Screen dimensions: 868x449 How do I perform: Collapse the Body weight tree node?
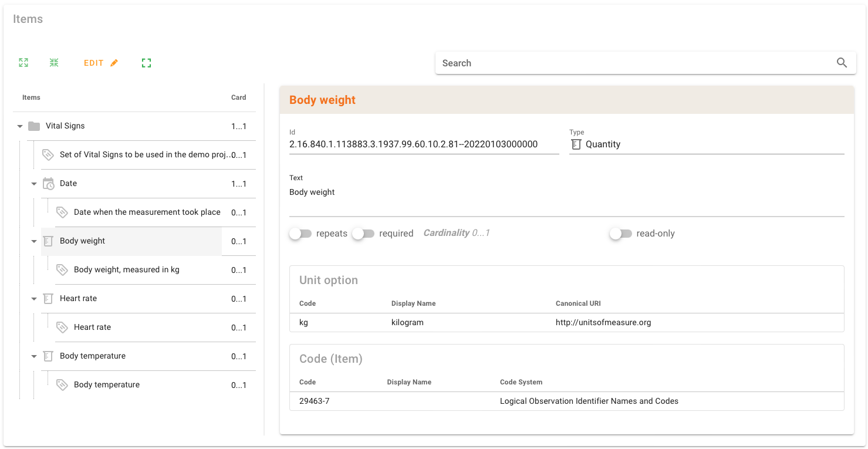[x=34, y=241]
